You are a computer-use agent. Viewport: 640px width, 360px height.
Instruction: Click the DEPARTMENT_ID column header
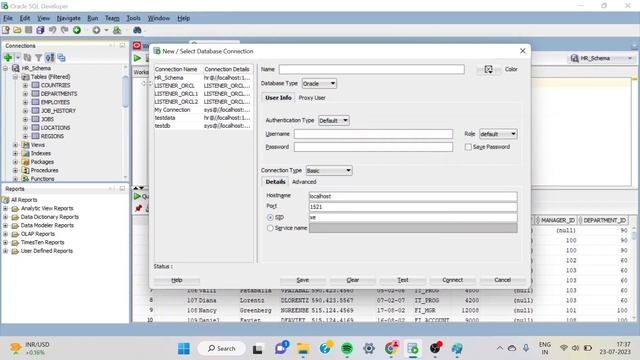coord(604,220)
